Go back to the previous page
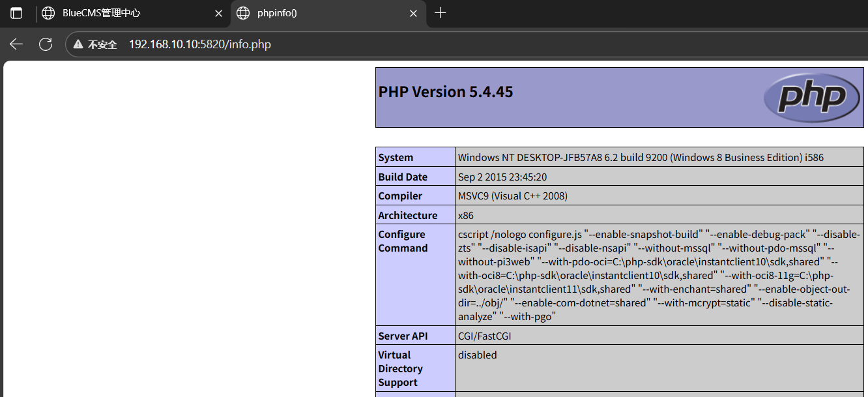The image size is (868, 397). click(16, 44)
